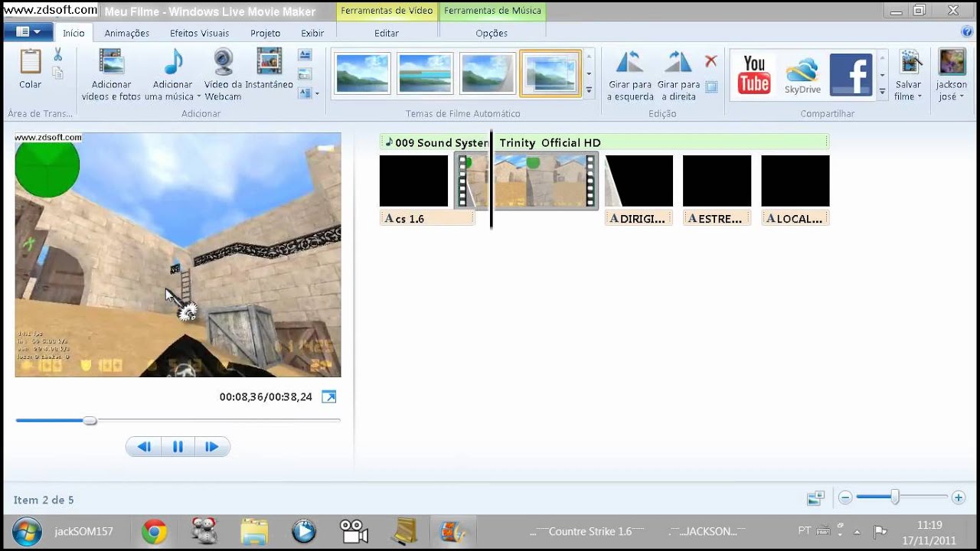Viewport: 980px width, 551px height.
Task: Change the thumbnail size icon
Action: point(815,498)
